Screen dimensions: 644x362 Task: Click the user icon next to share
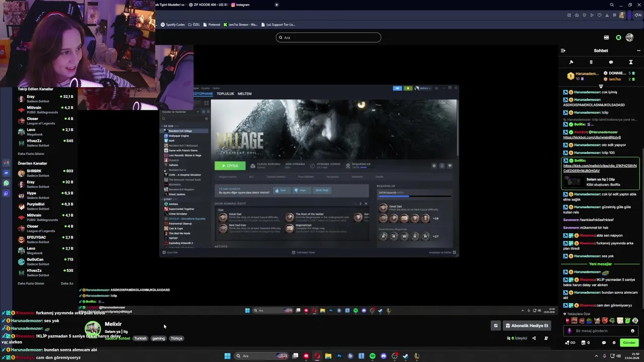click(546, 338)
